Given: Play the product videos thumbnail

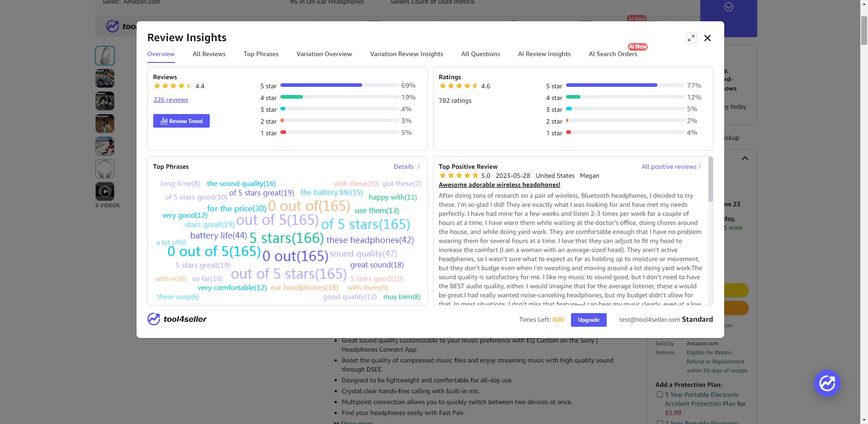Looking at the screenshot, I should point(105,191).
